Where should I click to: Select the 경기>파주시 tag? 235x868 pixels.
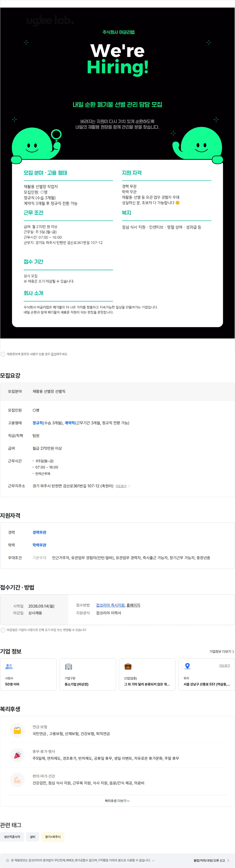tap(53, 837)
